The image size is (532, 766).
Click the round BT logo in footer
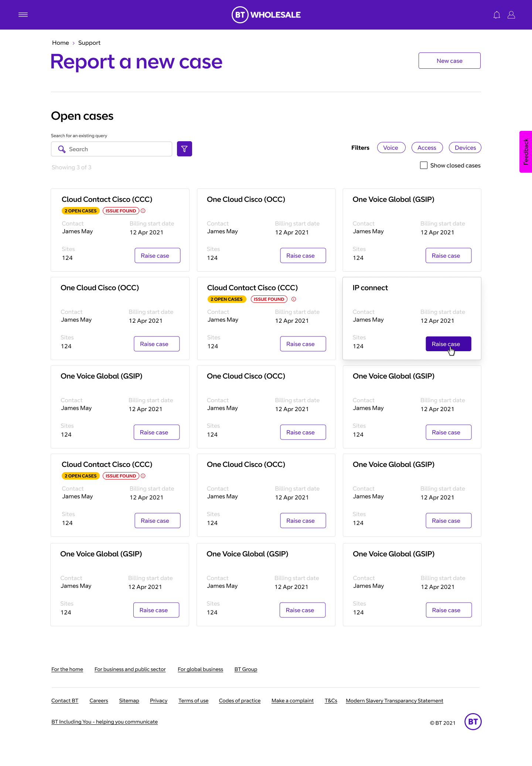pyautogui.click(x=473, y=722)
